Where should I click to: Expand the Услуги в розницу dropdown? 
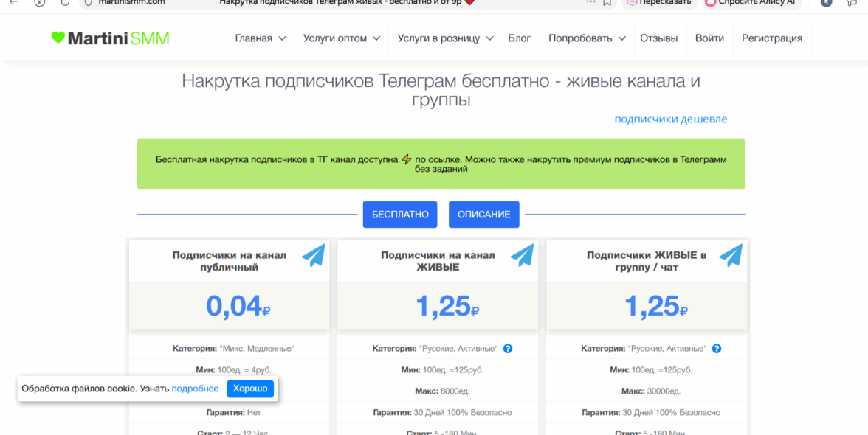point(445,38)
